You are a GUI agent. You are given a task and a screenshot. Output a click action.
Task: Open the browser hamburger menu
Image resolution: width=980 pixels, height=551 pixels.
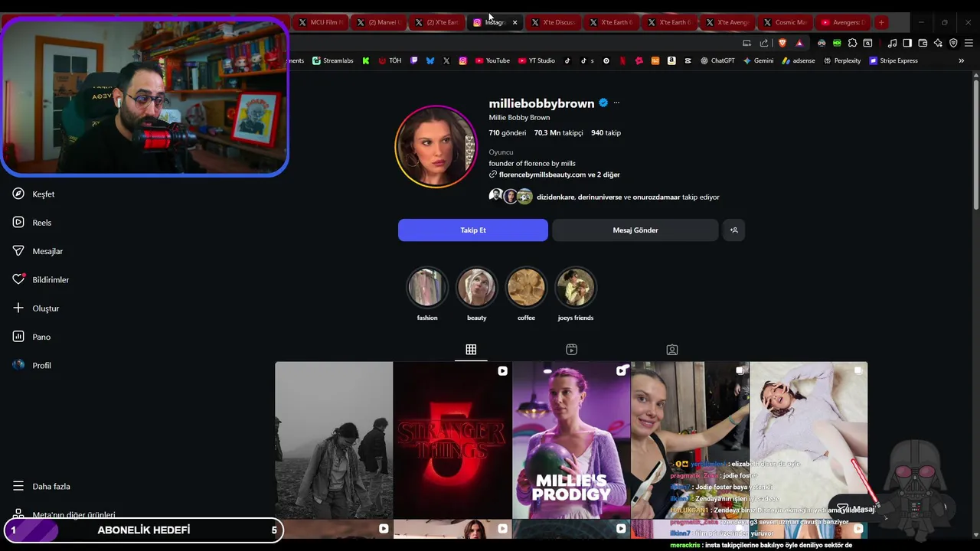969,43
